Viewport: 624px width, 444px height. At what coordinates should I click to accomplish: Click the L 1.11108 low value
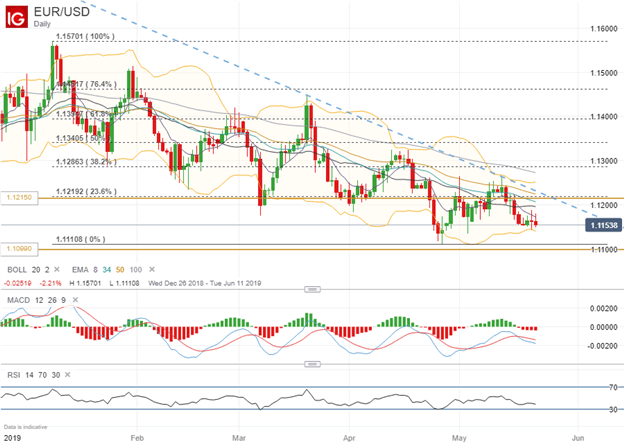pyautogui.click(x=124, y=283)
